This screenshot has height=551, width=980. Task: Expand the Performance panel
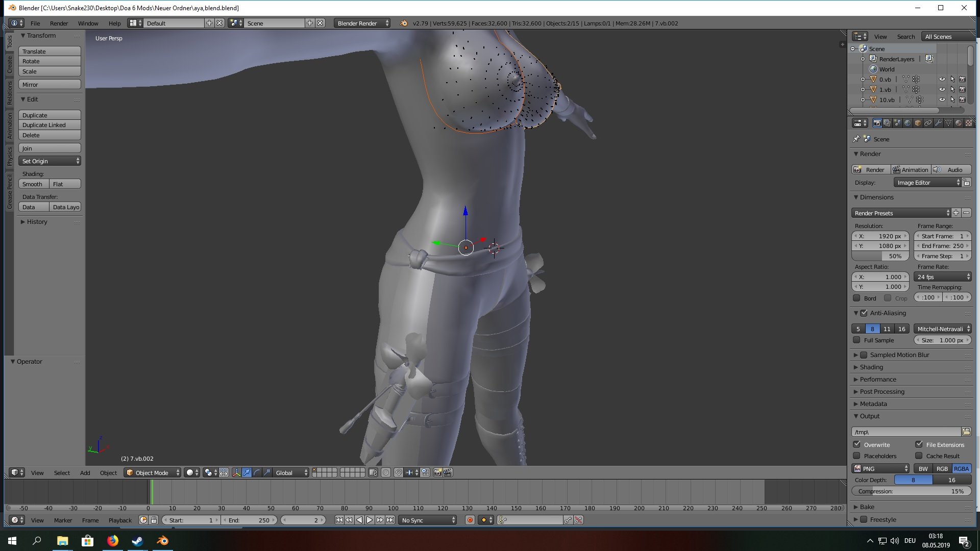[x=878, y=379]
